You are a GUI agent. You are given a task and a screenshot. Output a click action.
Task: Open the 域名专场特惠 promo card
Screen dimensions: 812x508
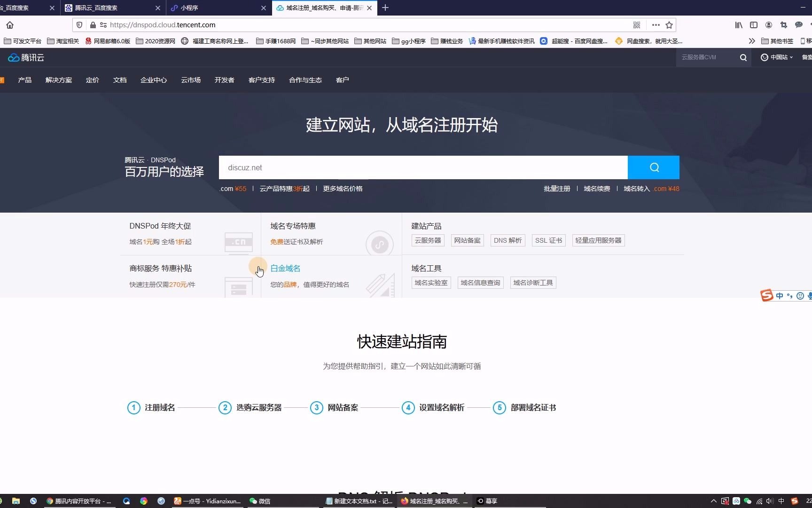tap(331, 234)
